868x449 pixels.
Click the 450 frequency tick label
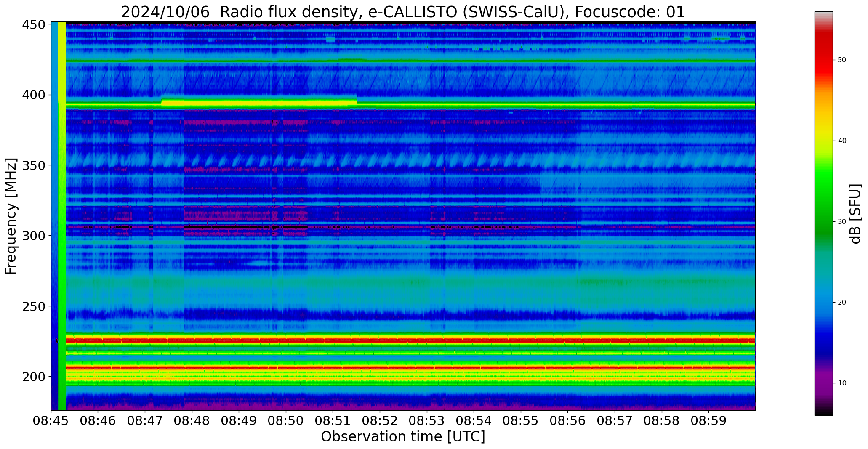click(x=34, y=25)
